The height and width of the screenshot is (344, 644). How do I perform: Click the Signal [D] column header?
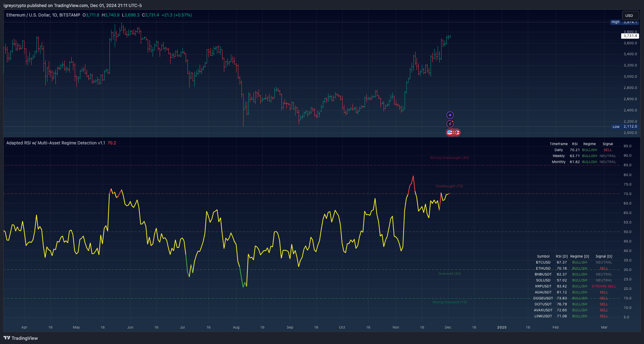[x=604, y=257]
